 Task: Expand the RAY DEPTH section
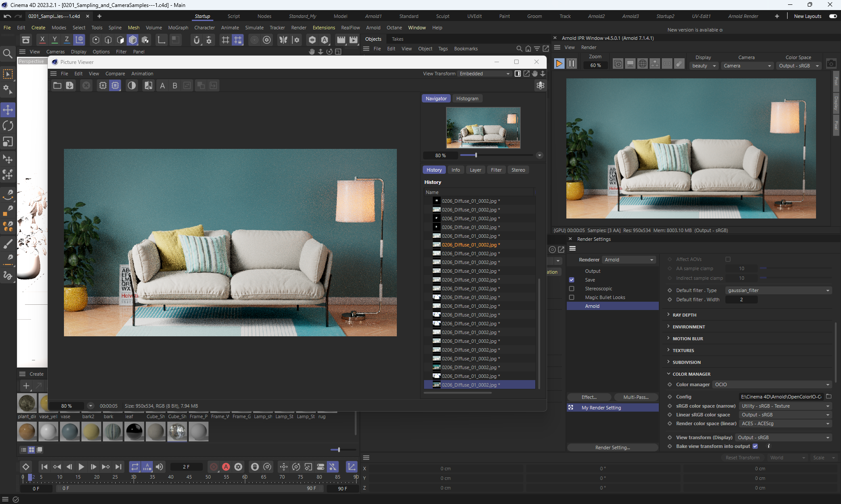point(684,315)
